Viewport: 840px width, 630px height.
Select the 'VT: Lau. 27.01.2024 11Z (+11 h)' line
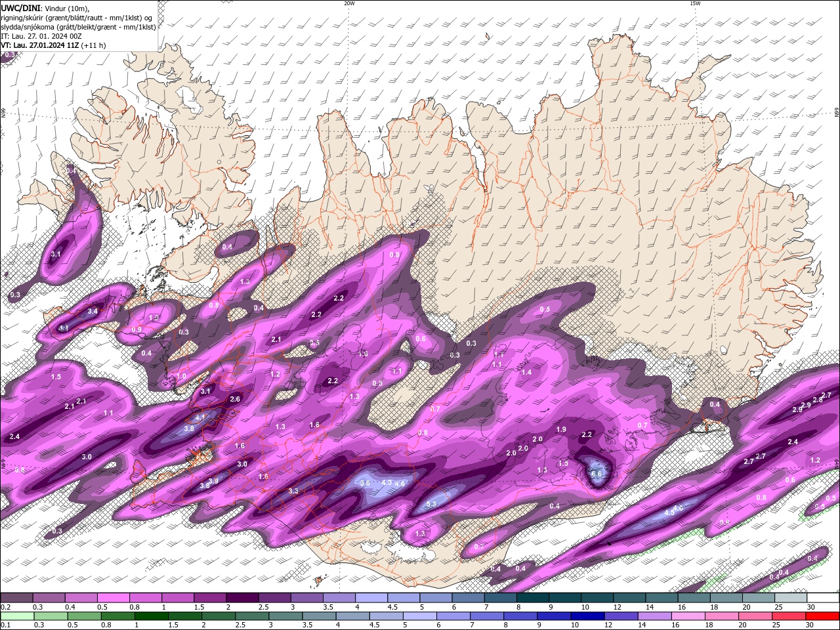[x=53, y=45]
